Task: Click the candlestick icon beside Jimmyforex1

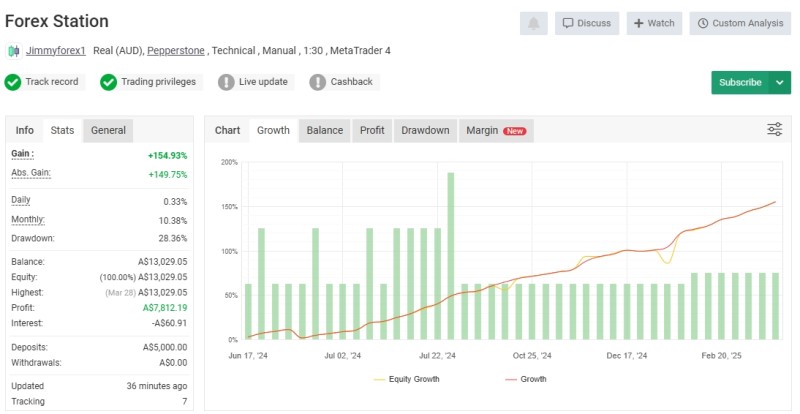Action: click(x=14, y=50)
